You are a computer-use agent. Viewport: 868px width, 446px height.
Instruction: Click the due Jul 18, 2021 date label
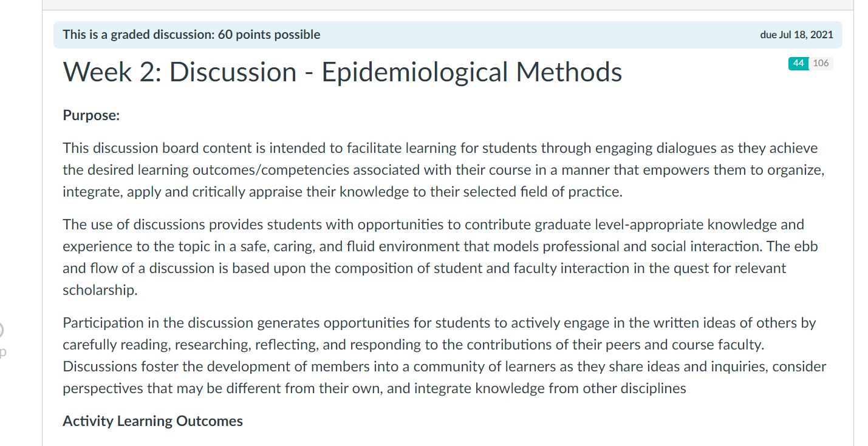[798, 35]
